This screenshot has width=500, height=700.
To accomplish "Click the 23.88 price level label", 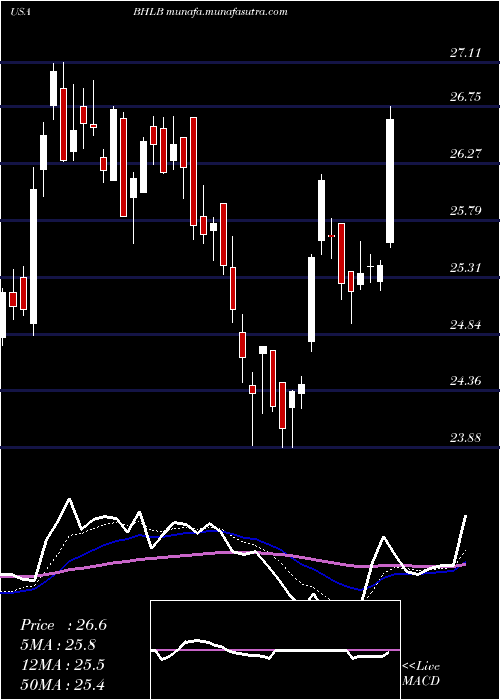I will [465, 438].
